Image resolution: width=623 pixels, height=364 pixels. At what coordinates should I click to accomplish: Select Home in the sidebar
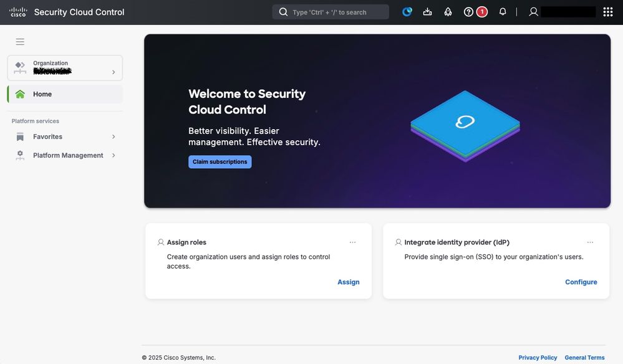(65, 94)
